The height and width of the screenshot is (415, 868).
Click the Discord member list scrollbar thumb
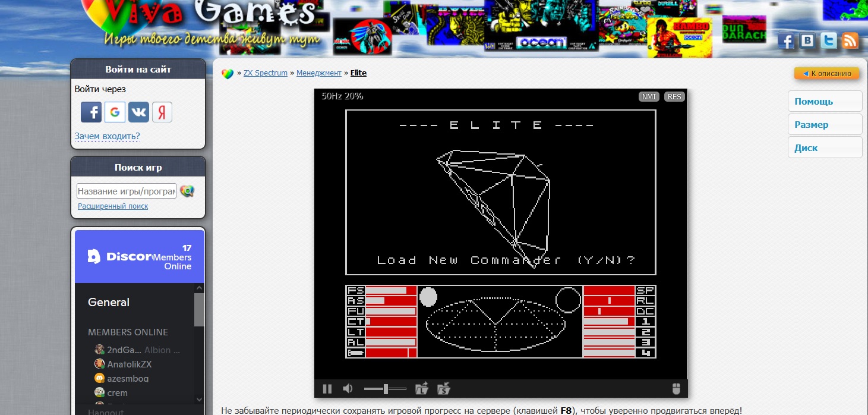199,309
